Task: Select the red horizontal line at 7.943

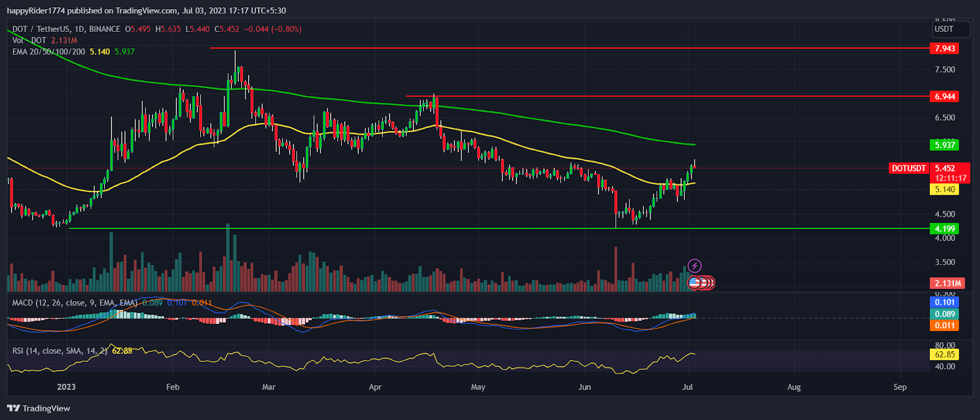Action: [568, 48]
